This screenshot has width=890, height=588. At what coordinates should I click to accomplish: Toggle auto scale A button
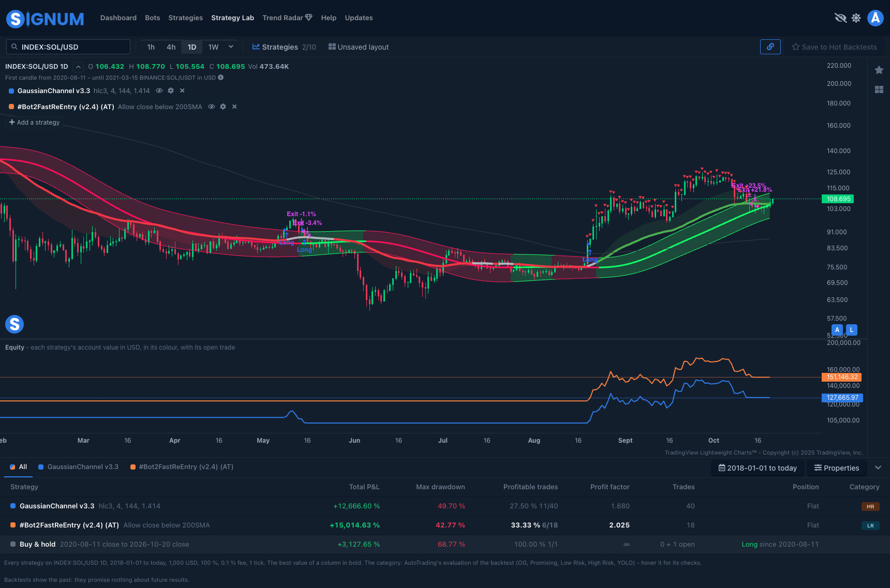tap(837, 329)
